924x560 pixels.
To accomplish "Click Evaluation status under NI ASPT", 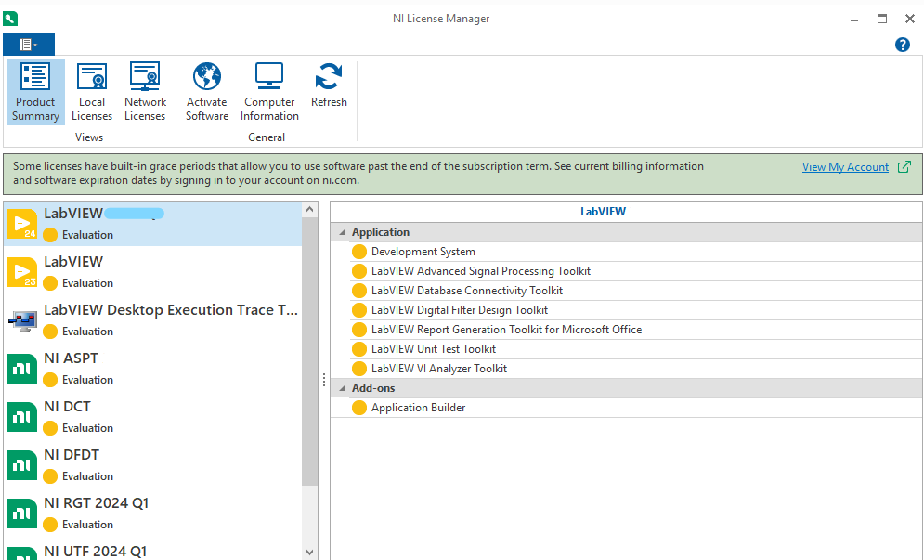I will point(88,380).
